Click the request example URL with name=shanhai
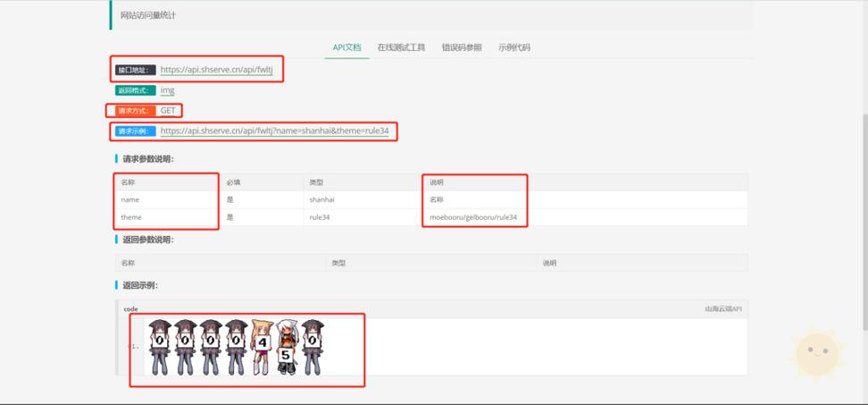Viewport: 868px width, 405px height. pyautogui.click(x=274, y=131)
